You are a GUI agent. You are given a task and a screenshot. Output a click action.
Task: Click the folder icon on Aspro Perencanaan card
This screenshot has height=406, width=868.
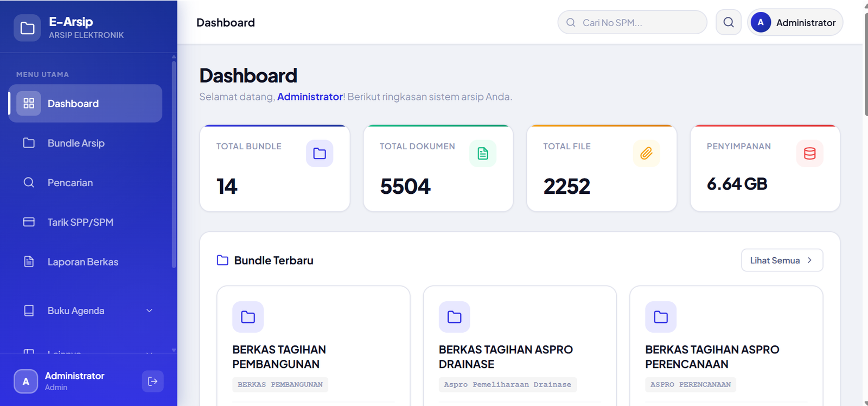point(661,317)
